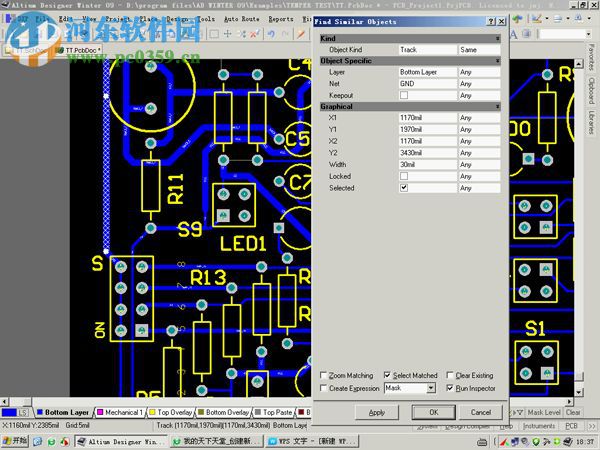Switch to TT.PcbDoc document tab
The width and height of the screenshot is (600, 450).
coord(79,50)
